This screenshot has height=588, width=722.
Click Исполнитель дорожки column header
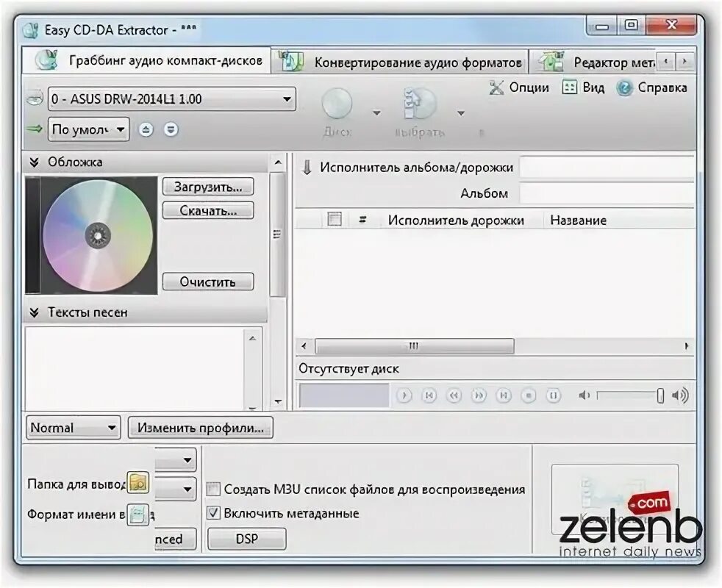(456, 220)
